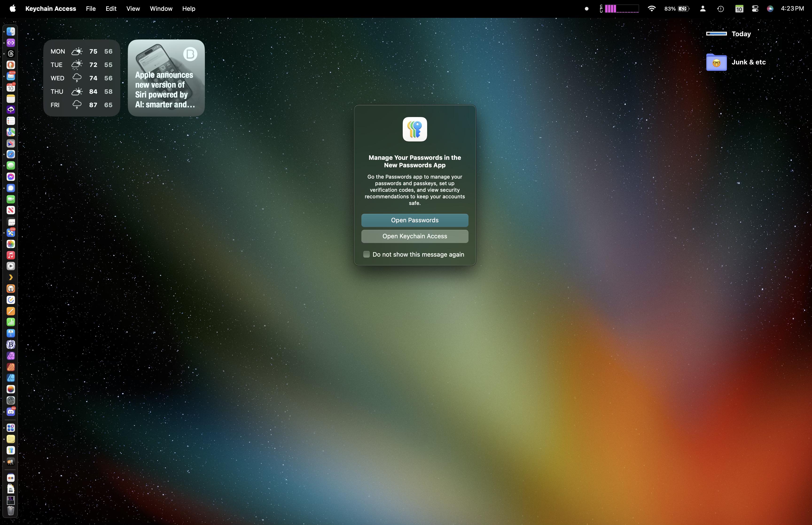Click the user account menu bar icon

pos(703,8)
